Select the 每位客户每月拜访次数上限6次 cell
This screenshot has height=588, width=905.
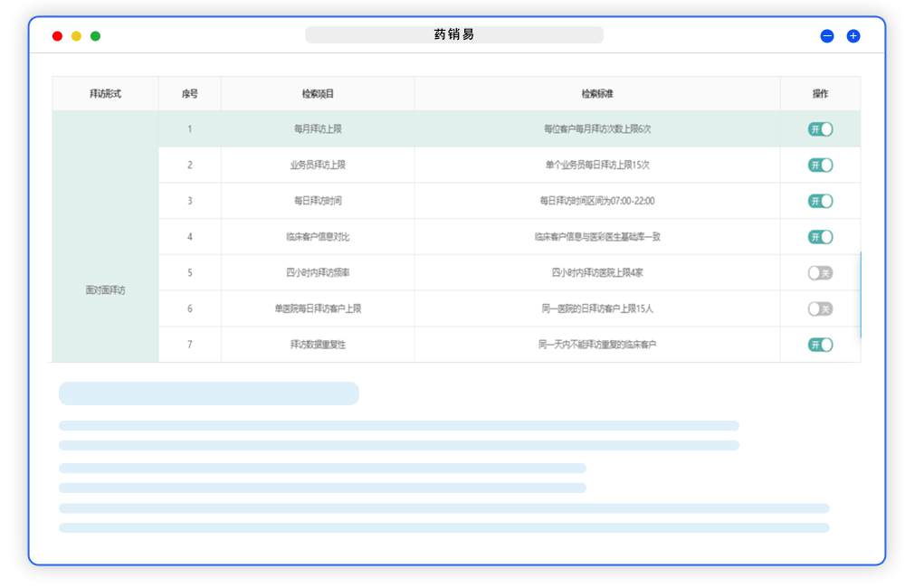pos(597,129)
